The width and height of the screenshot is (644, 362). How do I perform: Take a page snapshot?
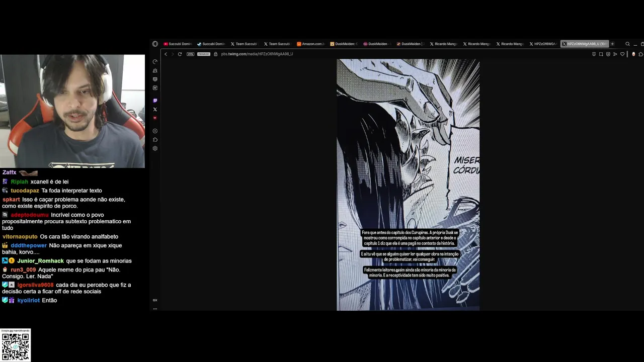pyautogui.click(x=601, y=54)
